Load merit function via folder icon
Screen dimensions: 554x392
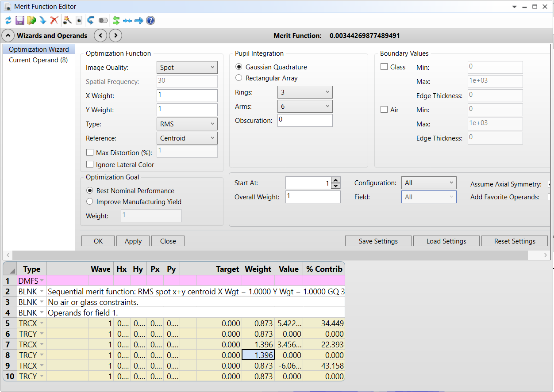click(x=31, y=20)
